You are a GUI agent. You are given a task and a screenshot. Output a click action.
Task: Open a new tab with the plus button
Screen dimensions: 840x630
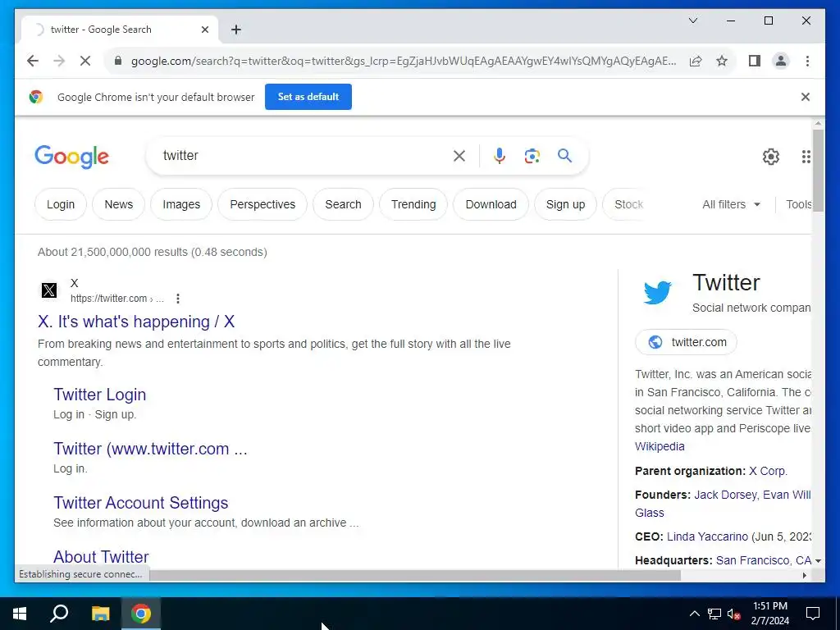coord(236,30)
